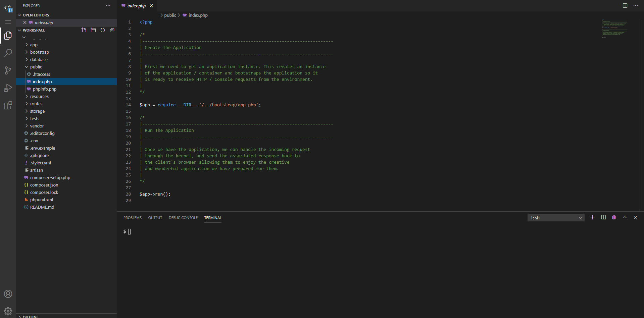Open the Search view in activity bar
This screenshot has width=644, height=318.
(x=8, y=53)
